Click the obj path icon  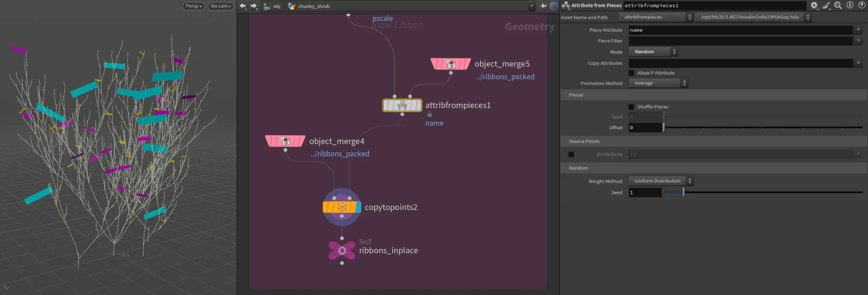[x=267, y=6]
